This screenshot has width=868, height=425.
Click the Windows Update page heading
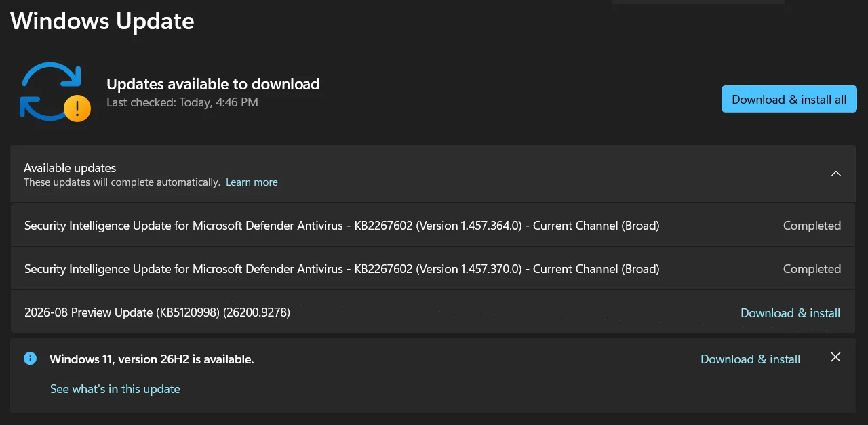coord(102,21)
